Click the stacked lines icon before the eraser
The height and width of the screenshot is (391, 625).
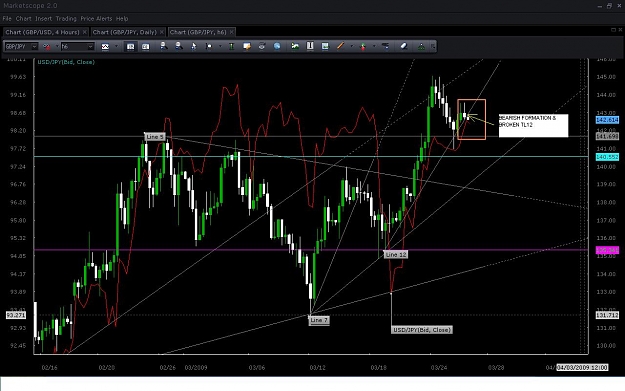pyautogui.click(x=385, y=46)
